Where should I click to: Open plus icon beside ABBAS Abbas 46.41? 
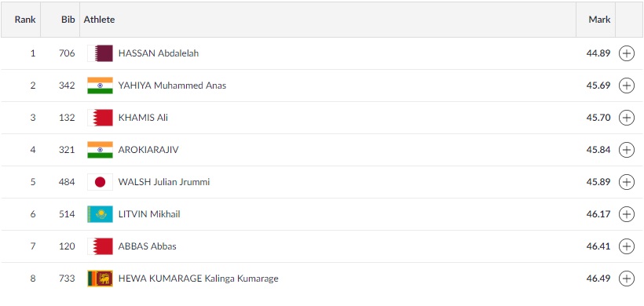tap(627, 246)
